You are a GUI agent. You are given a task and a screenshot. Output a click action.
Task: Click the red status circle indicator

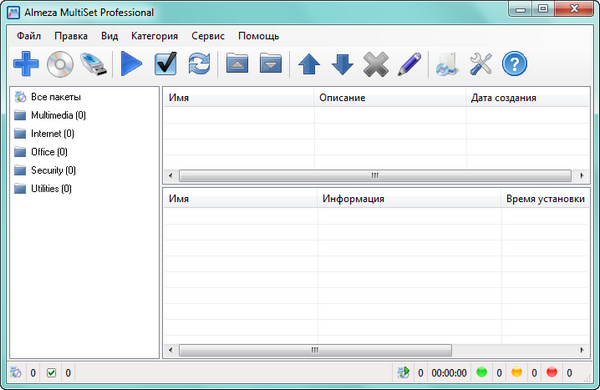[x=552, y=372]
